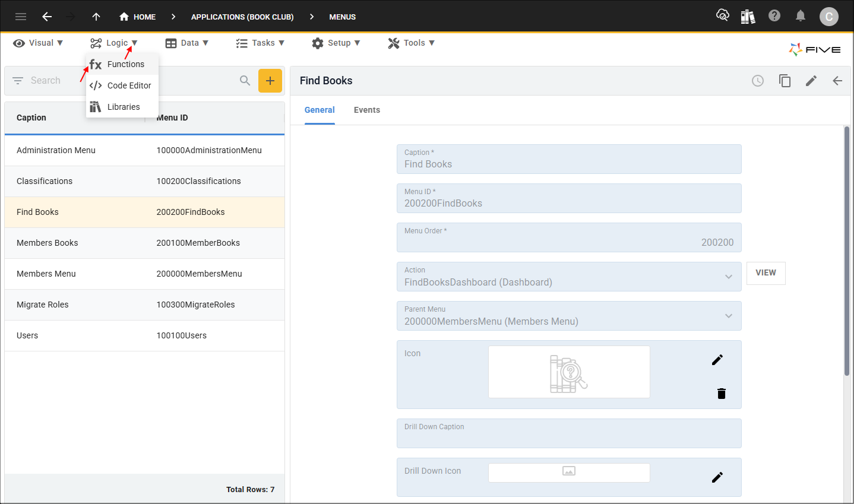The image size is (854, 504).
Task: Click the edit pencil in Find Books header
Action: pyautogui.click(x=811, y=81)
